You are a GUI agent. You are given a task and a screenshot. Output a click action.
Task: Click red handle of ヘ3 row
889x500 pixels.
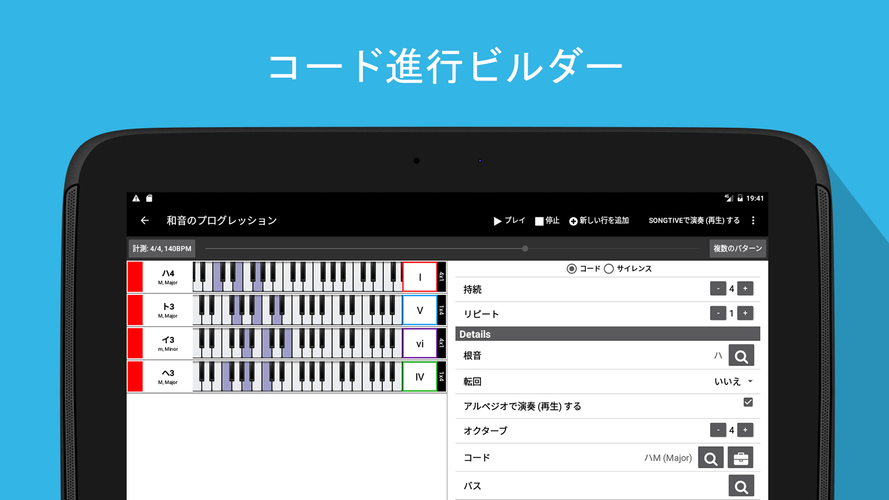tap(135, 377)
